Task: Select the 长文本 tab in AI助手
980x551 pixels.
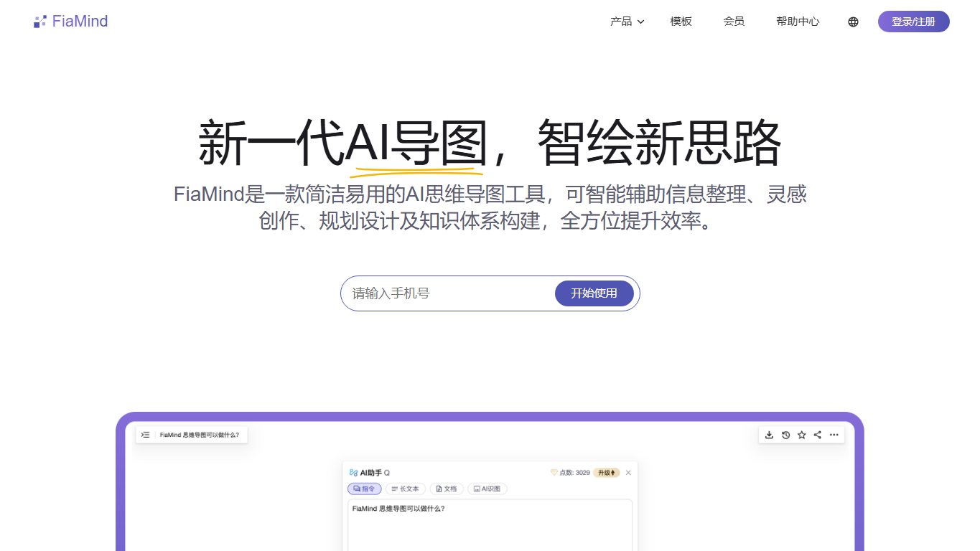Action: point(405,489)
